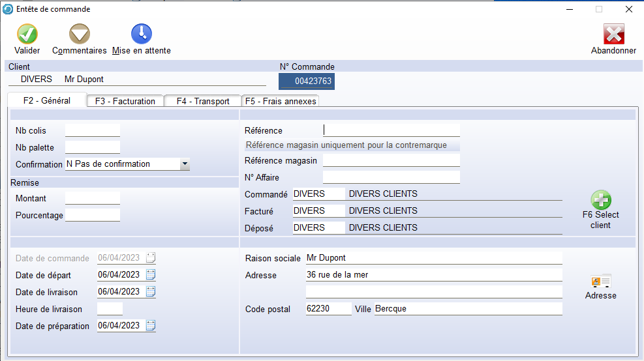
Task: Select the F2 - Général tab
Action: coord(47,100)
